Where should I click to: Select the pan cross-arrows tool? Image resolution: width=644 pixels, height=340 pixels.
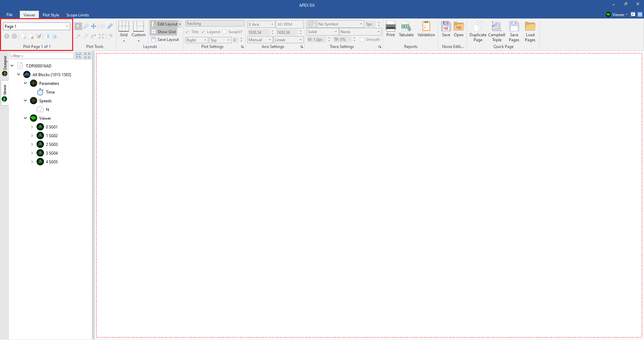point(94,26)
